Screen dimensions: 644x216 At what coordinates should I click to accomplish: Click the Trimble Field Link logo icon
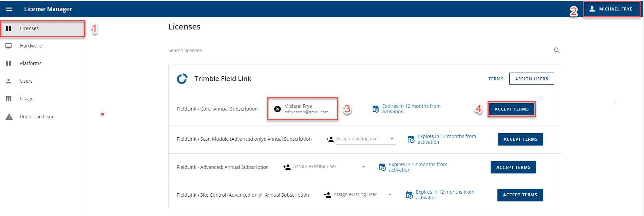point(182,79)
